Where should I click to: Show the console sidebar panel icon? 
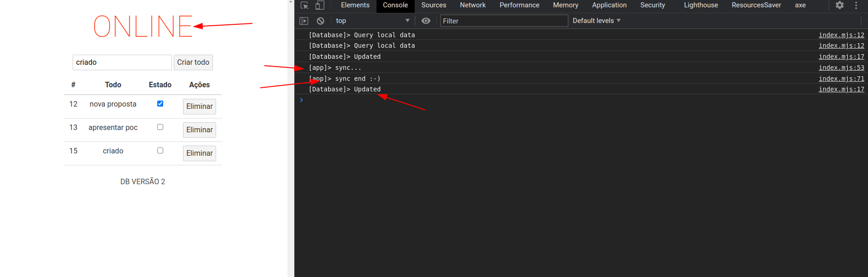[x=304, y=21]
